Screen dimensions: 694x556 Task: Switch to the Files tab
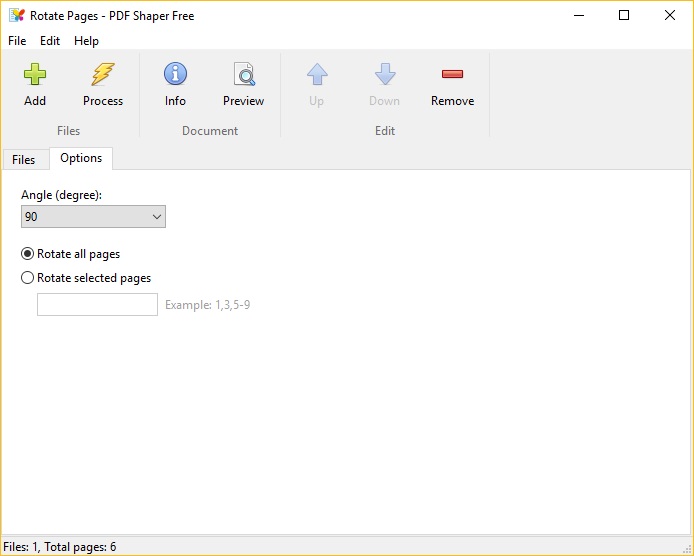(x=23, y=159)
